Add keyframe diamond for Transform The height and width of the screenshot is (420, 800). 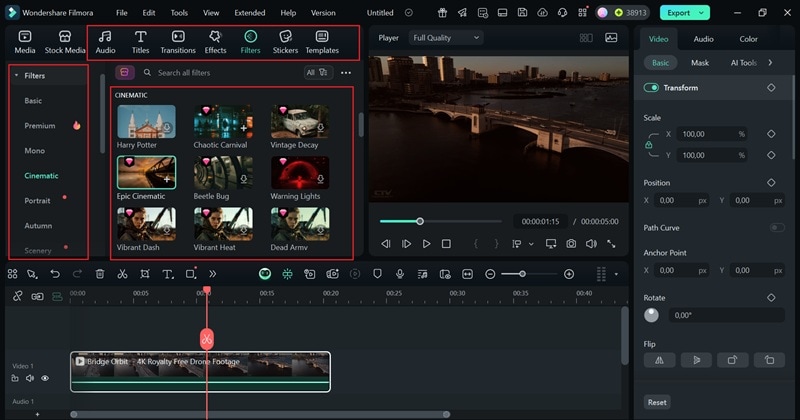coord(771,88)
